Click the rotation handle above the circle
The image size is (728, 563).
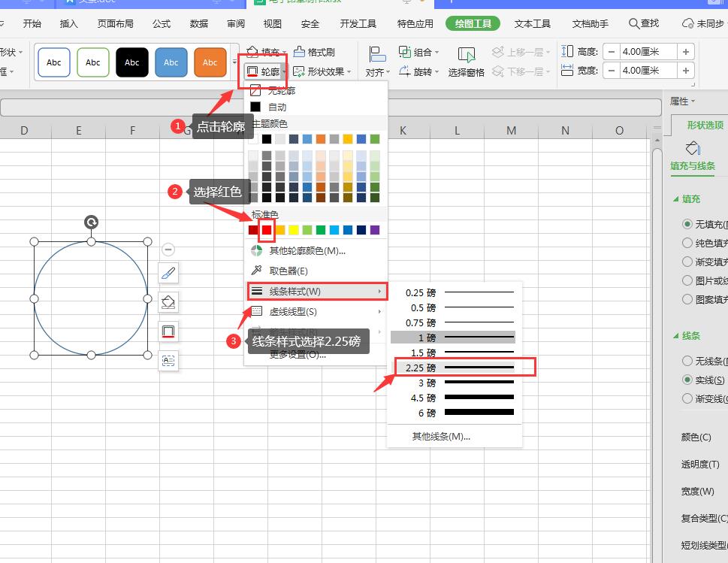click(x=91, y=222)
